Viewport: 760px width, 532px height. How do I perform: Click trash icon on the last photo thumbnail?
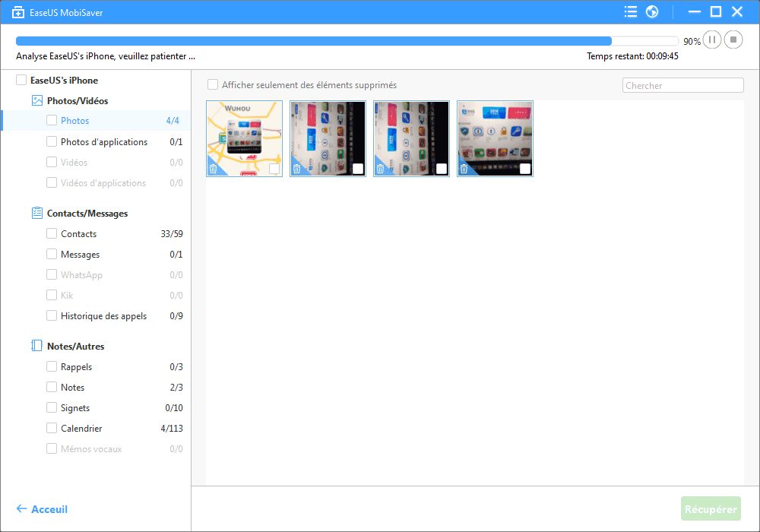464,169
